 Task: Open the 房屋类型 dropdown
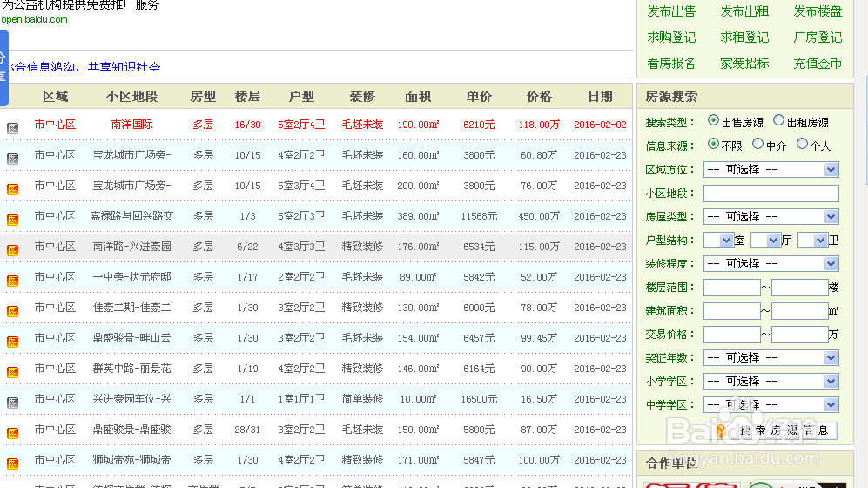click(770, 217)
